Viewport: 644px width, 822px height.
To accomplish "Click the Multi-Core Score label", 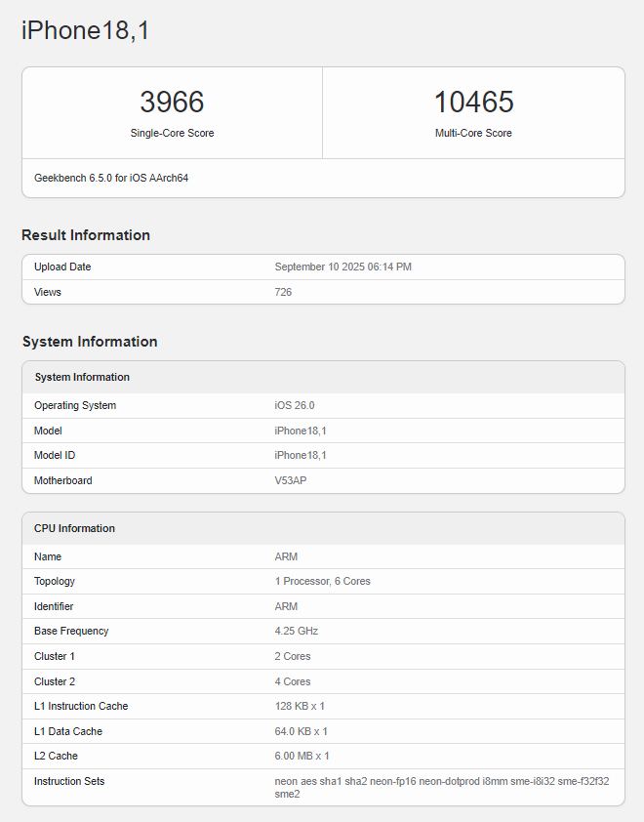I will [x=473, y=133].
